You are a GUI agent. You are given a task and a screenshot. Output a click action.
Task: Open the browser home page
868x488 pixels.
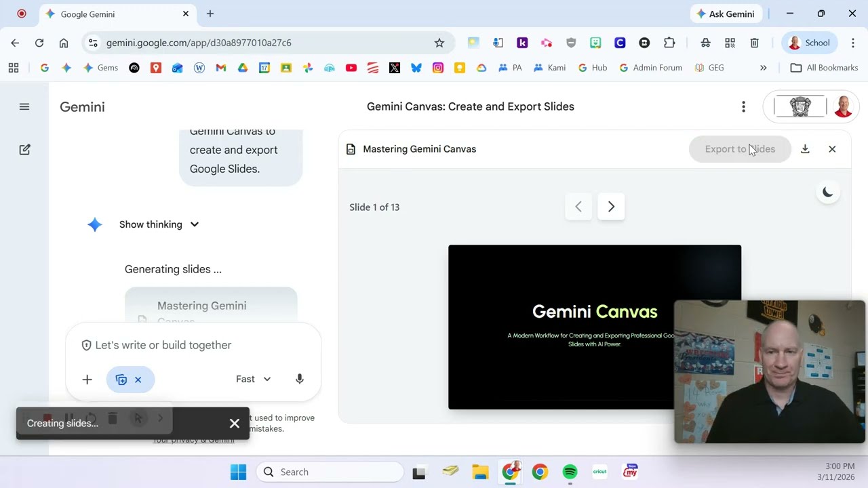coord(64,43)
